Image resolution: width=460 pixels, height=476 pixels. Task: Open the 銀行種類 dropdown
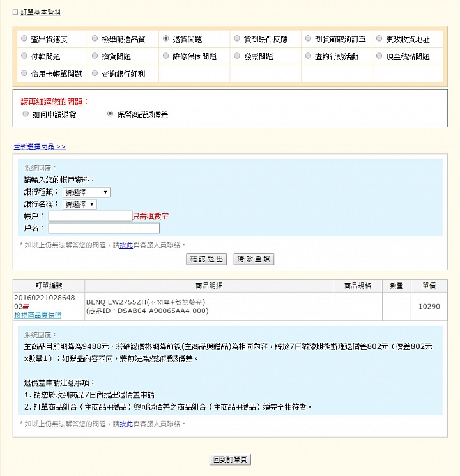[x=86, y=192]
